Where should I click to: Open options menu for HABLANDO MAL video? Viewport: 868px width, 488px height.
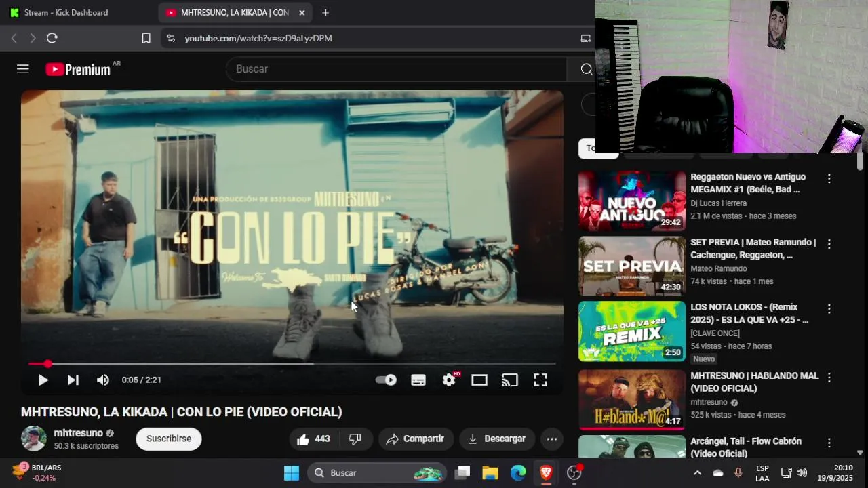tap(829, 378)
